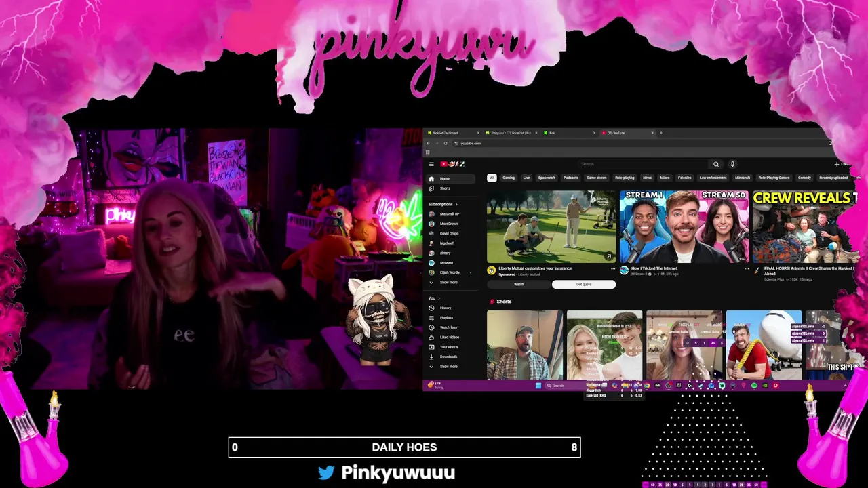
Task: Reload the page with the refresh icon
Action: 446,143
